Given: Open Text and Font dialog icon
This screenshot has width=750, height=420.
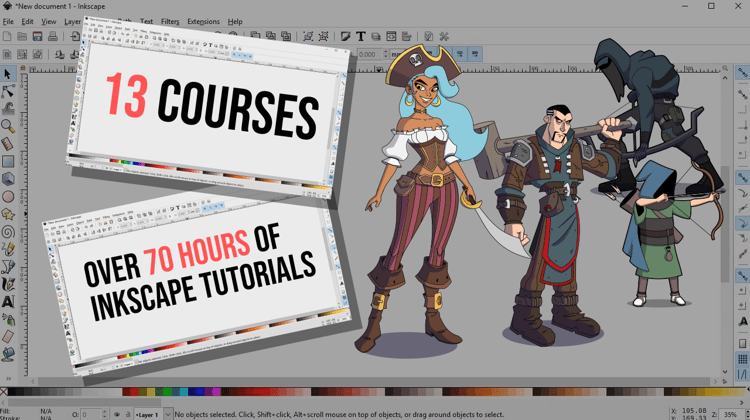Looking at the screenshot, I should click(361, 36).
